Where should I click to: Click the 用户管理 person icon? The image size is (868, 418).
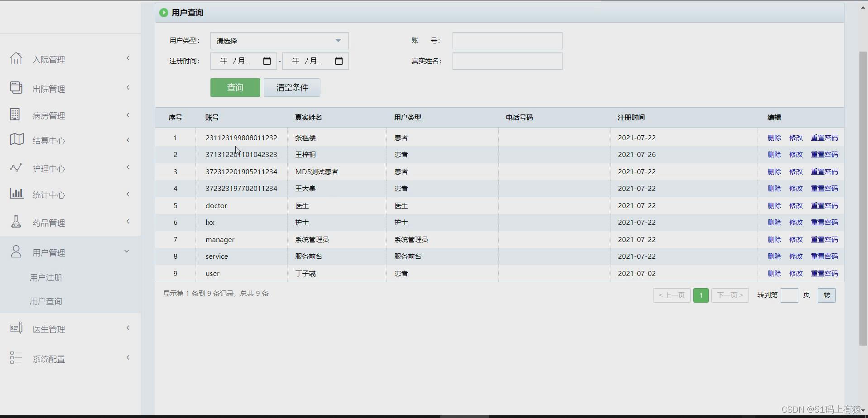(x=16, y=252)
